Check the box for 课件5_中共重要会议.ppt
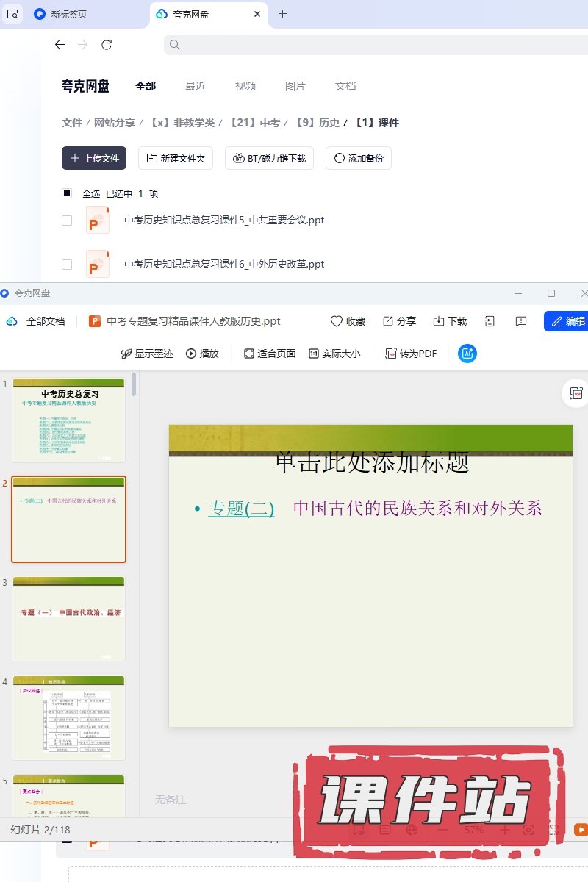Image resolution: width=588 pixels, height=882 pixels. coord(67,220)
